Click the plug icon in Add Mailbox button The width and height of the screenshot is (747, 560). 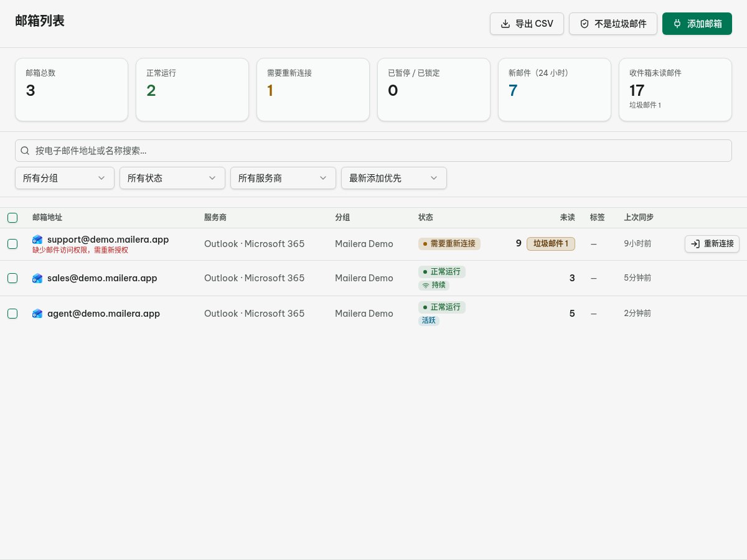[677, 24]
